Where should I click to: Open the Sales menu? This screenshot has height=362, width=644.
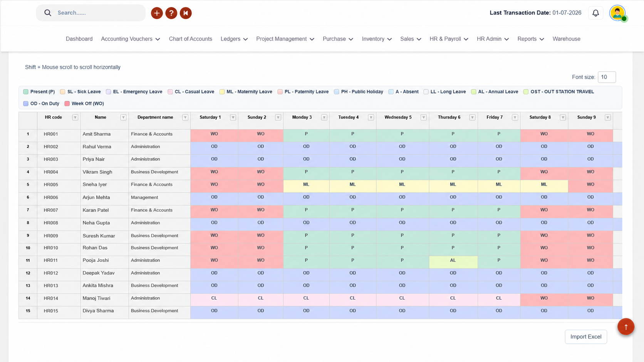pyautogui.click(x=411, y=39)
